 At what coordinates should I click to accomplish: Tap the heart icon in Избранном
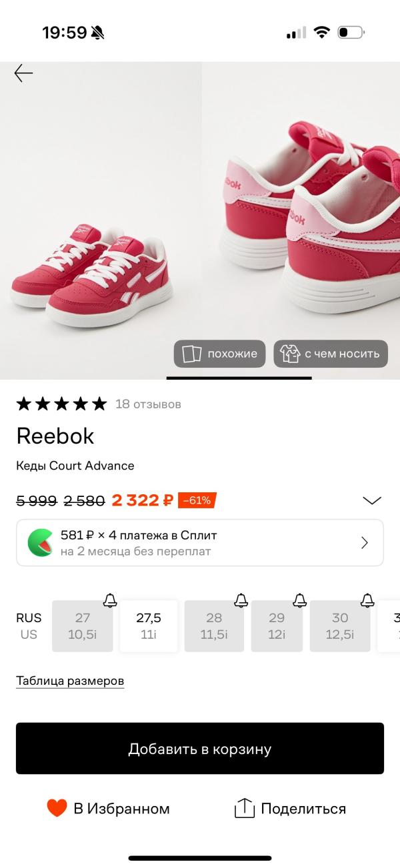coord(57,808)
